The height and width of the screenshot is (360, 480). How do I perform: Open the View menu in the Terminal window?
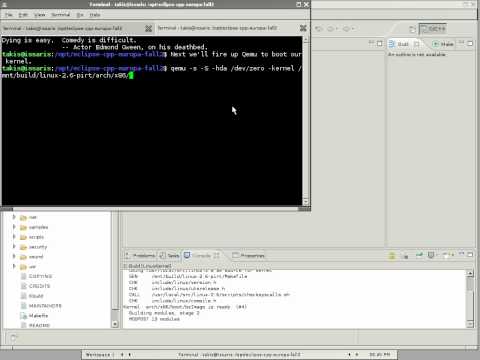click(x=39, y=15)
